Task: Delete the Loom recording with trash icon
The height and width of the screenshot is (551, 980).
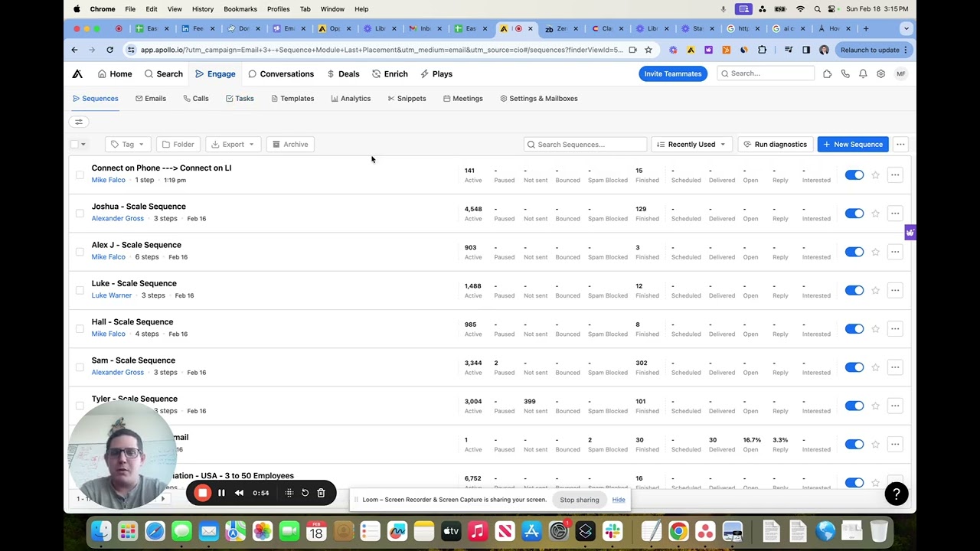Action: pos(321,493)
